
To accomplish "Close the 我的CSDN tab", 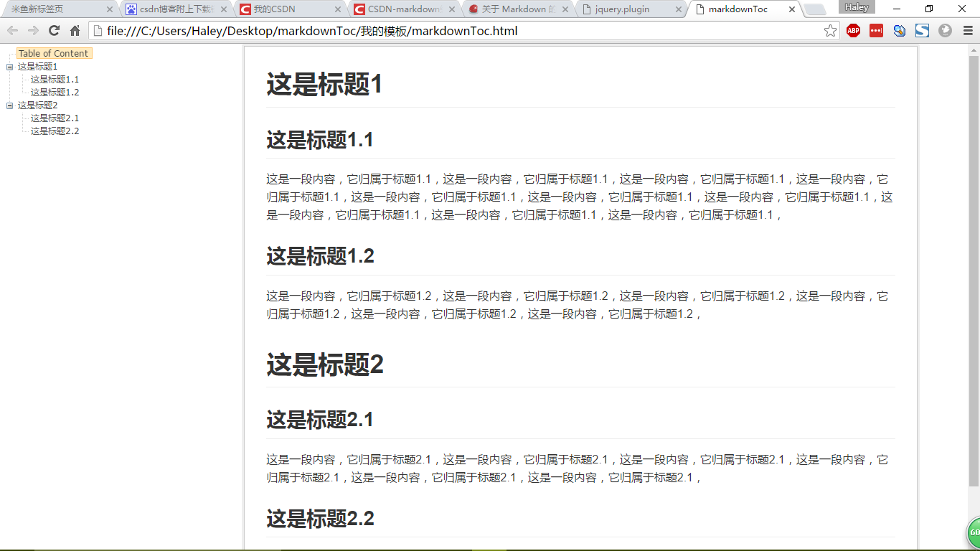I will click(x=338, y=10).
